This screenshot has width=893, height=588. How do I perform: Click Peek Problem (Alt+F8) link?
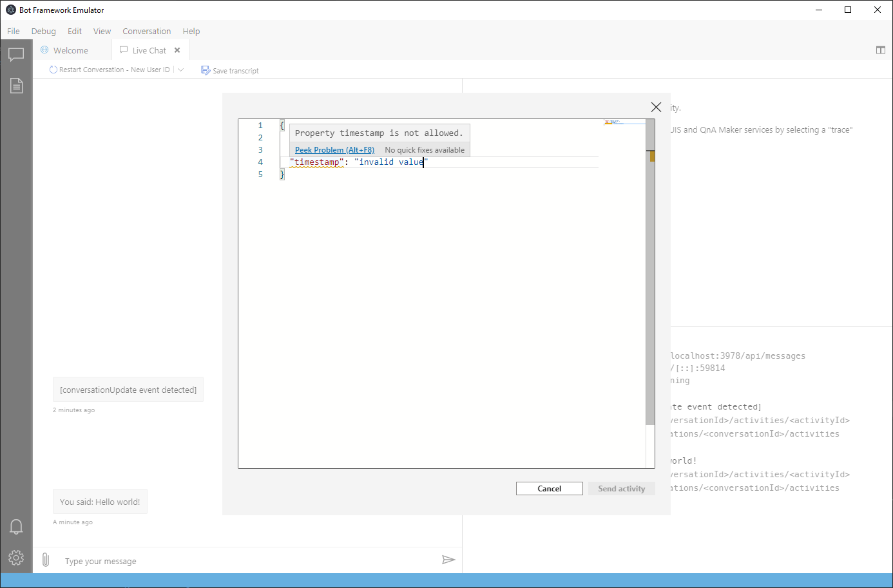[334, 150]
